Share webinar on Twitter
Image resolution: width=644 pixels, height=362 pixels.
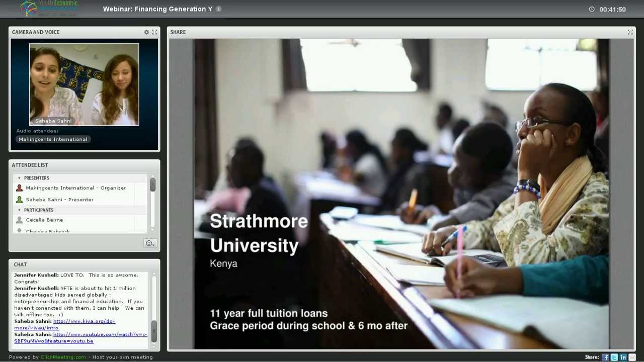tap(614, 357)
